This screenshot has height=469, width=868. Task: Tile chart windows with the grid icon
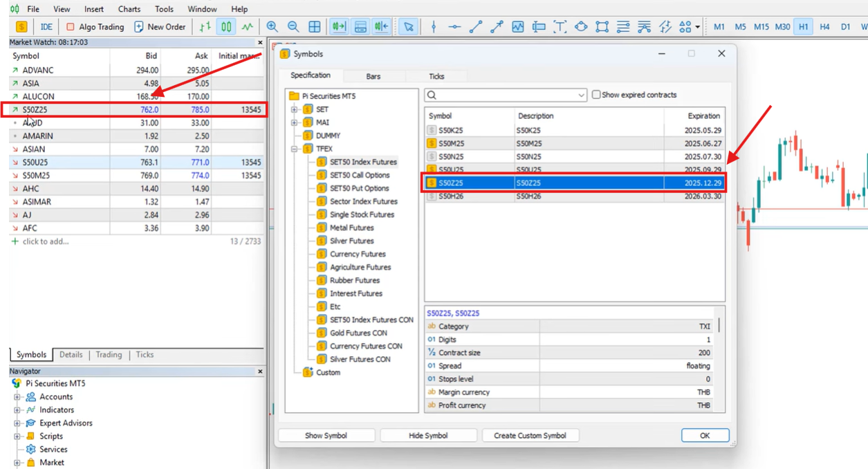pyautogui.click(x=315, y=27)
